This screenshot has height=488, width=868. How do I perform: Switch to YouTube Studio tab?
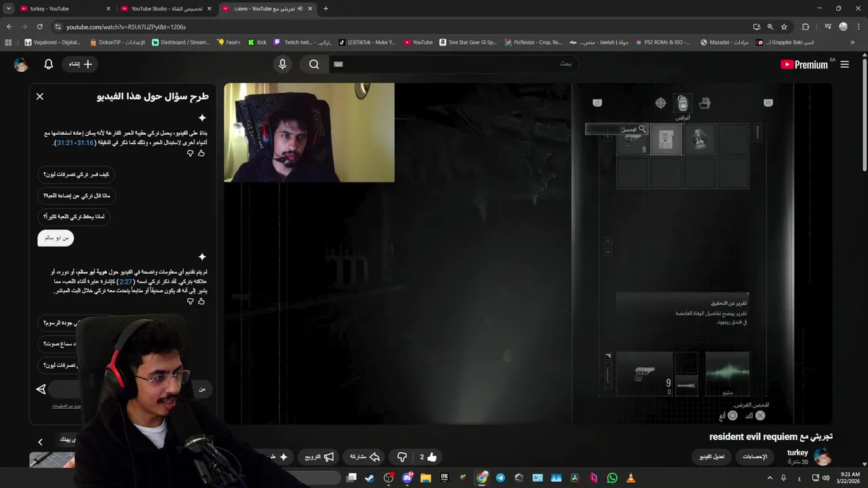coord(166,9)
